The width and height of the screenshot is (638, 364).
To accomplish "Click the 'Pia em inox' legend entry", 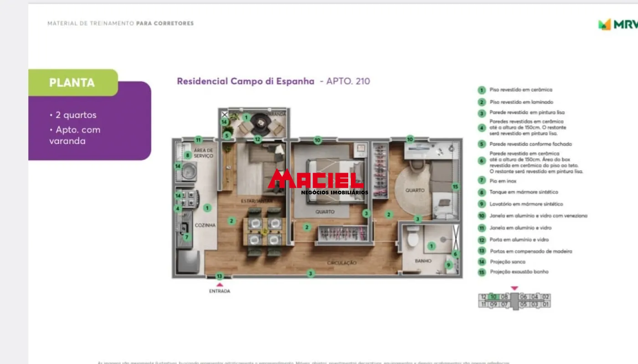I will tap(503, 181).
